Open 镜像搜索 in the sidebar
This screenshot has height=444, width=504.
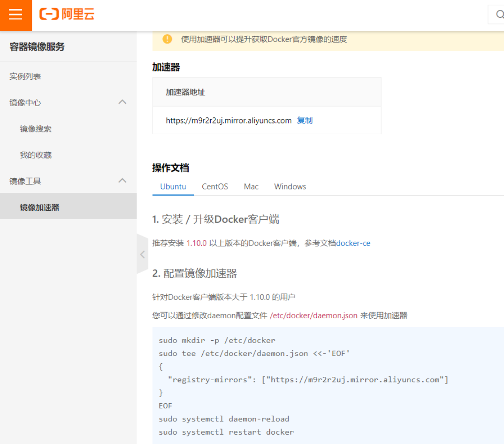(x=36, y=129)
